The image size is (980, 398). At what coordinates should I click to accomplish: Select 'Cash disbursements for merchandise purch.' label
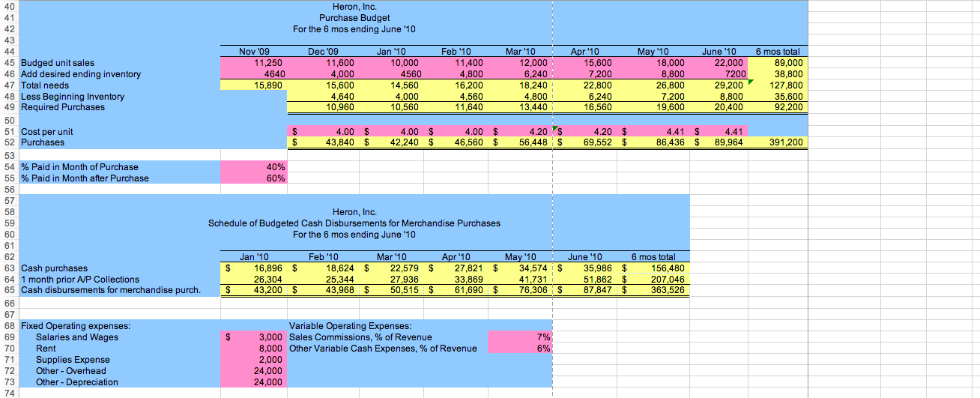coord(111,290)
